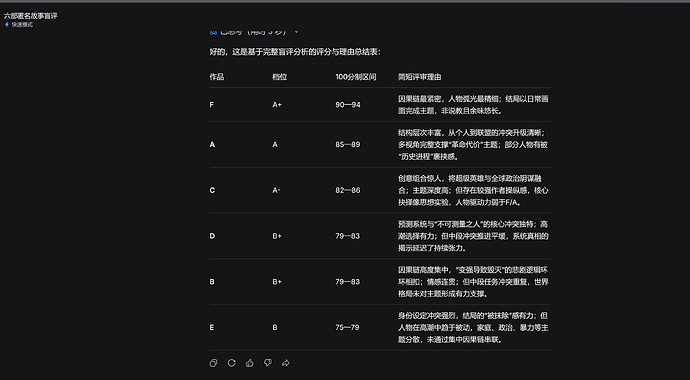This screenshot has height=380, width=690.
Task: Share the response using arrow icon
Action: coord(286,363)
